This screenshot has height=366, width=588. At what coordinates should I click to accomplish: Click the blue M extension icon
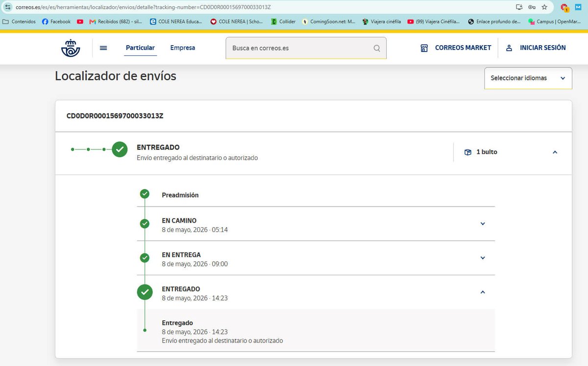[579, 7]
